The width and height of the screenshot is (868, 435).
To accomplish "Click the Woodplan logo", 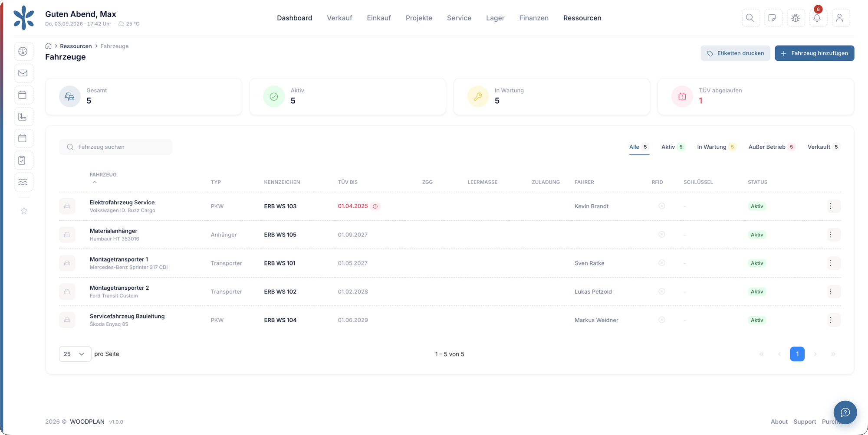I will 24,18.
